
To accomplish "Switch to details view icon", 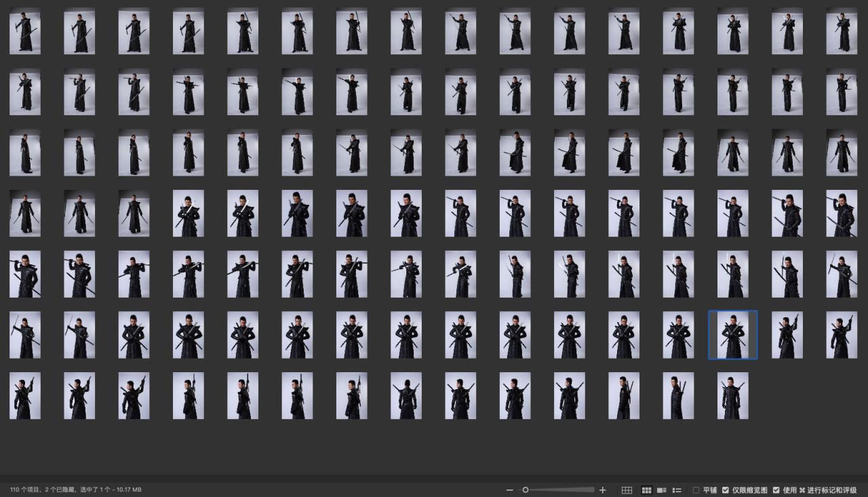I will [661, 490].
